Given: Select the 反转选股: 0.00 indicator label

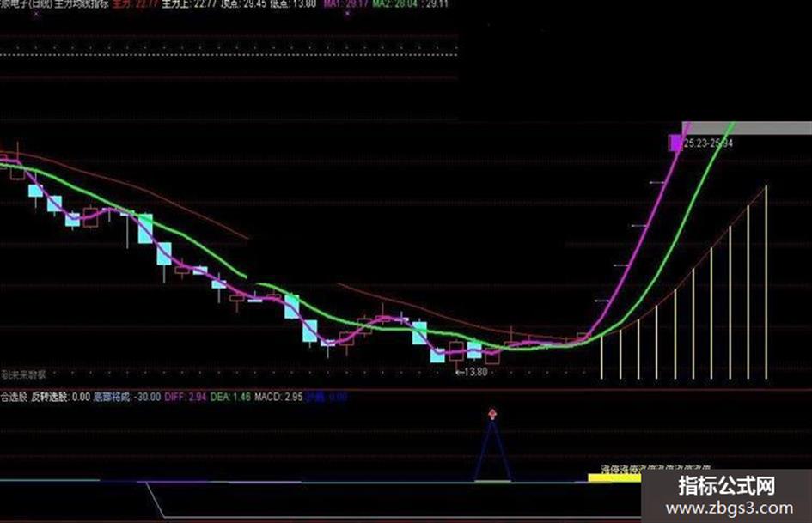Looking at the screenshot, I should point(61,397).
